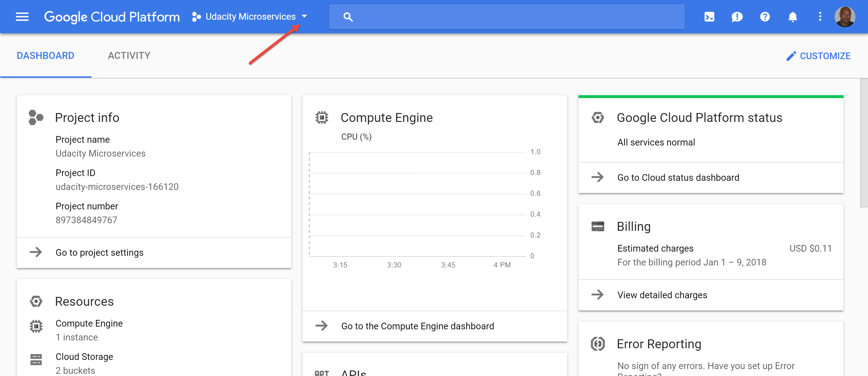Switch to the ACTIVITY tab
Screen dimensions: 868x376
click(x=129, y=56)
